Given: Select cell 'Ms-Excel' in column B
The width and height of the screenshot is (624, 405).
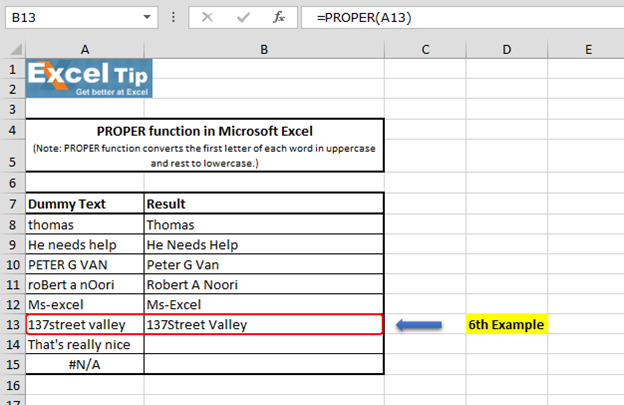Looking at the screenshot, I should point(264,304).
